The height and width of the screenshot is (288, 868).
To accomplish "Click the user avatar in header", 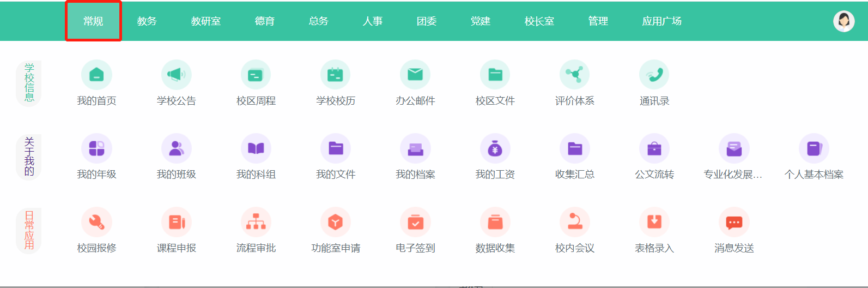I will [843, 21].
